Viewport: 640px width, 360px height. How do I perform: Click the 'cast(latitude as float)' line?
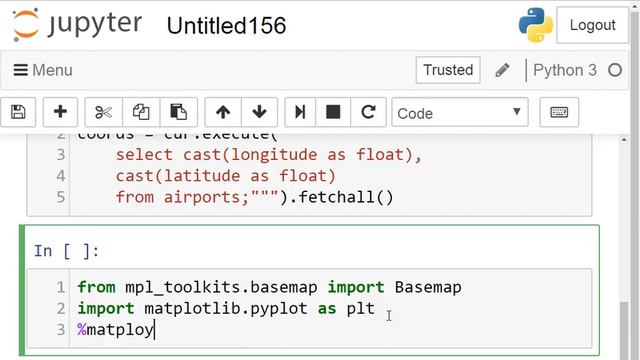(226, 176)
